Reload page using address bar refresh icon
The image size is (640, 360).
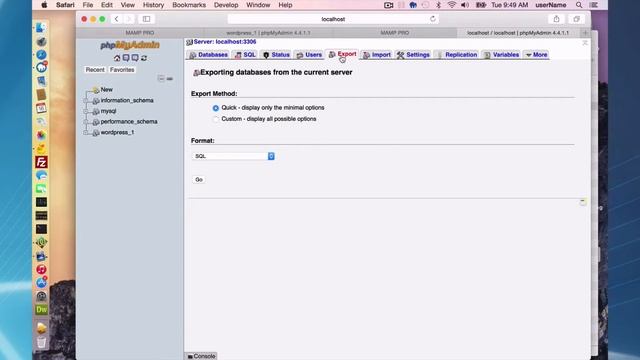coord(433,19)
